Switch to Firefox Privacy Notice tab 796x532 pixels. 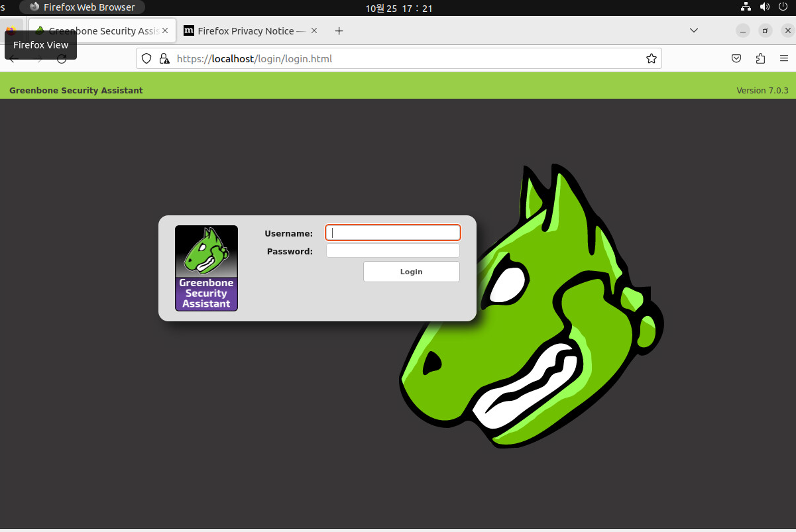[245, 30]
